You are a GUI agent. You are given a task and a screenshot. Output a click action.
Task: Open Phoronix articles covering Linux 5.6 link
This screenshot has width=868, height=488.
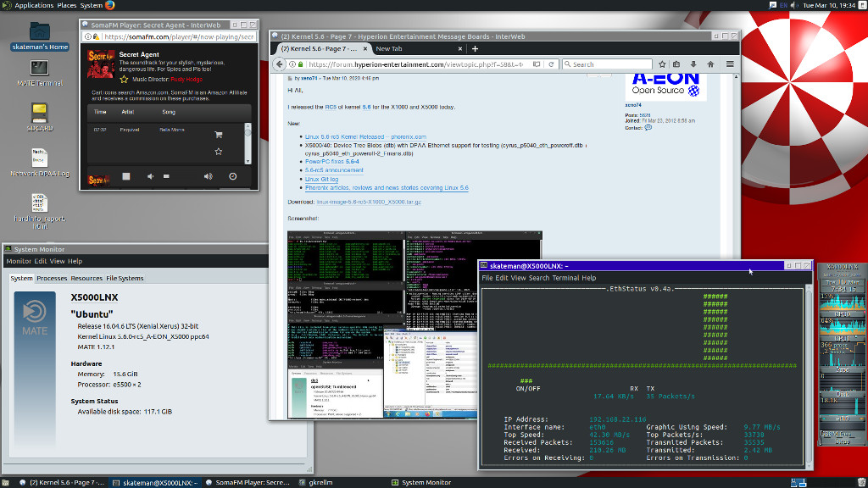click(387, 188)
